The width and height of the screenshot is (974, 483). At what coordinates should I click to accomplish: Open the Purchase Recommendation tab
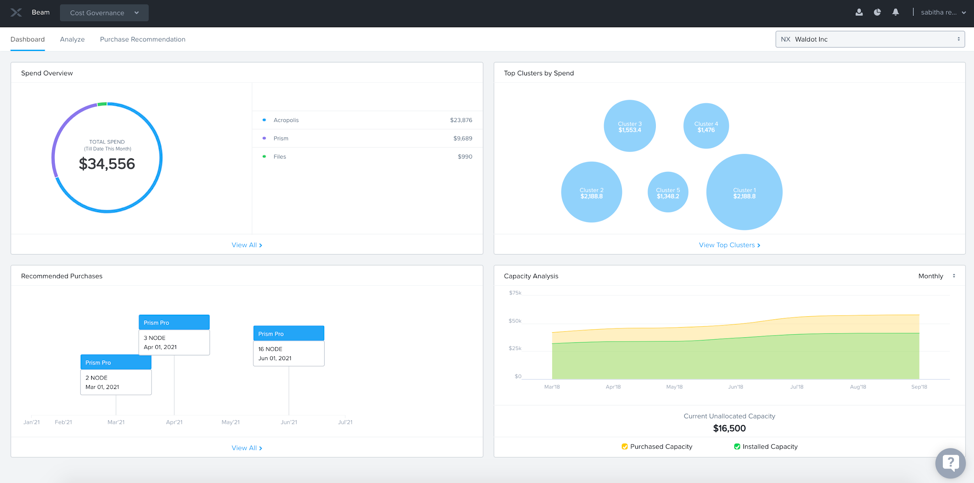pyautogui.click(x=142, y=39)
